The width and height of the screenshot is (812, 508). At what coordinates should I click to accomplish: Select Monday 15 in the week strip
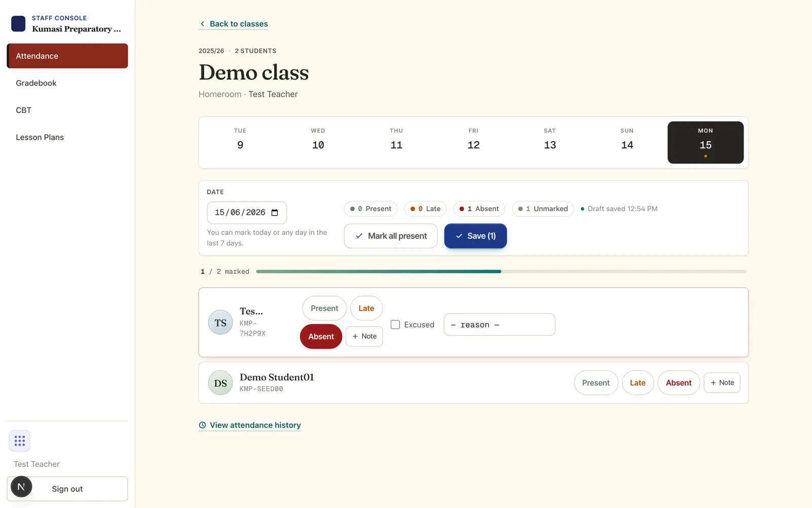(705, 142)
